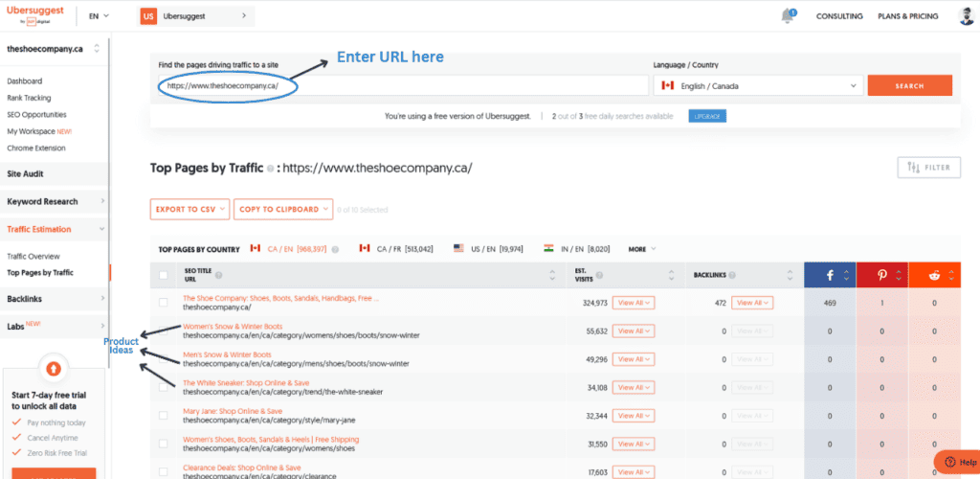This screenshot has height=479, width=980.
Task: Switch to the CA / FR country tab
Action: pyautogui.click(x=395, y=249)
